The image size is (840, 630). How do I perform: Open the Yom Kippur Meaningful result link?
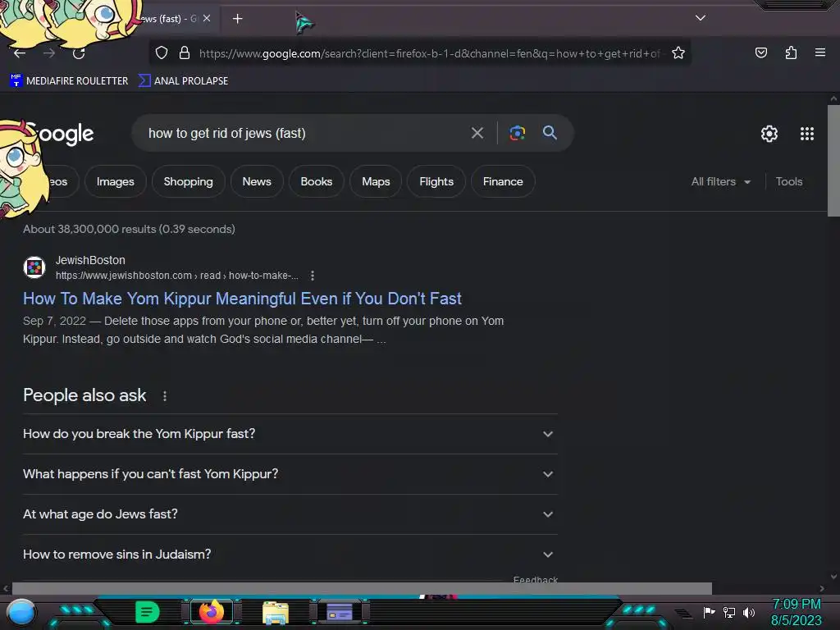242,299
